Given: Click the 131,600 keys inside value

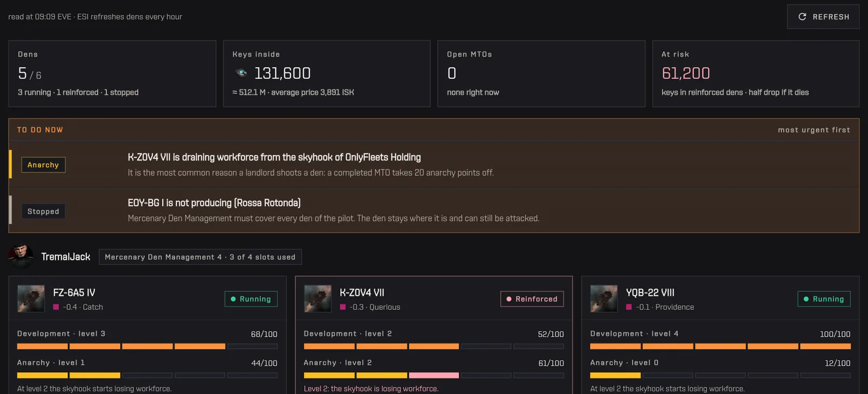Looking at the screenshot, I should coord(282,73).
